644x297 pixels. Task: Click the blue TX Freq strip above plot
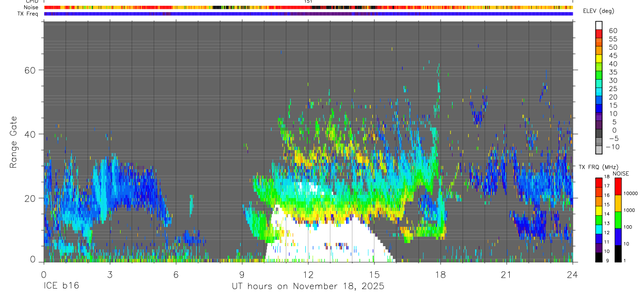[x=308, y=14]
